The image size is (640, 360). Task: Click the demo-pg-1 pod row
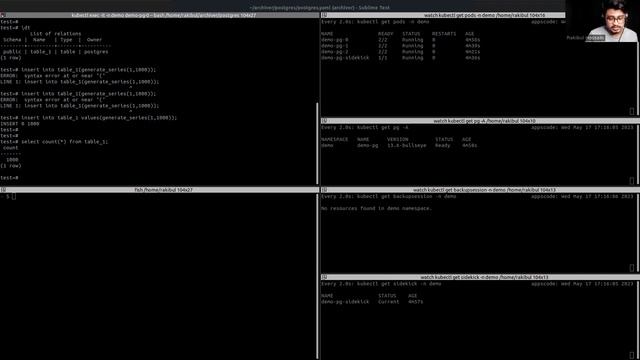pos(400,46)
